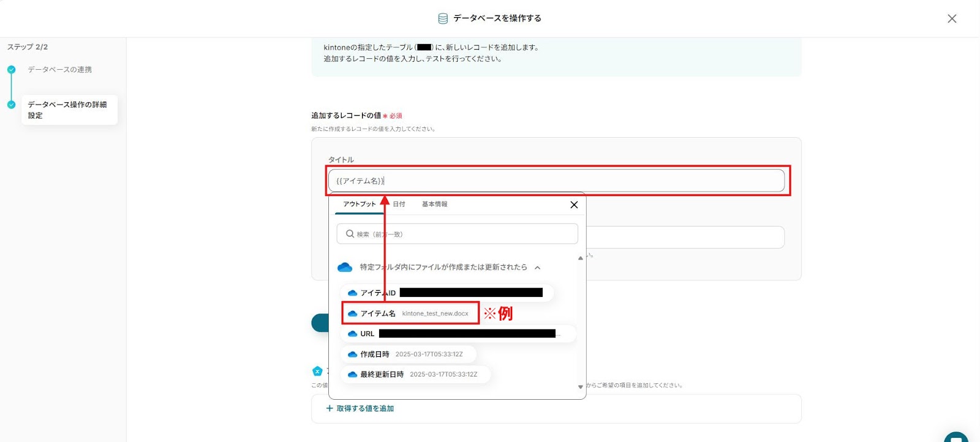
Task: Click the cloud icon on アイテムID row
Action: point(352,293)
